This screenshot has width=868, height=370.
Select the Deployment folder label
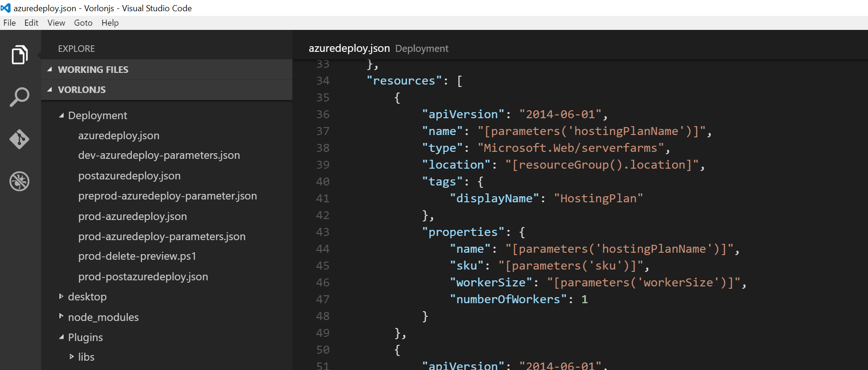pyautogui.click(x=97, y=115)
